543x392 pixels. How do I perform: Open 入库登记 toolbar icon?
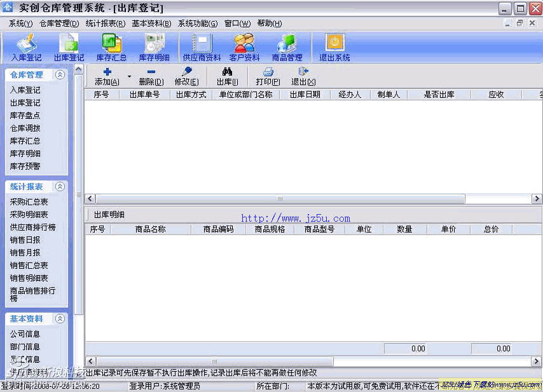pyautogui.click(x=26, y=48)
